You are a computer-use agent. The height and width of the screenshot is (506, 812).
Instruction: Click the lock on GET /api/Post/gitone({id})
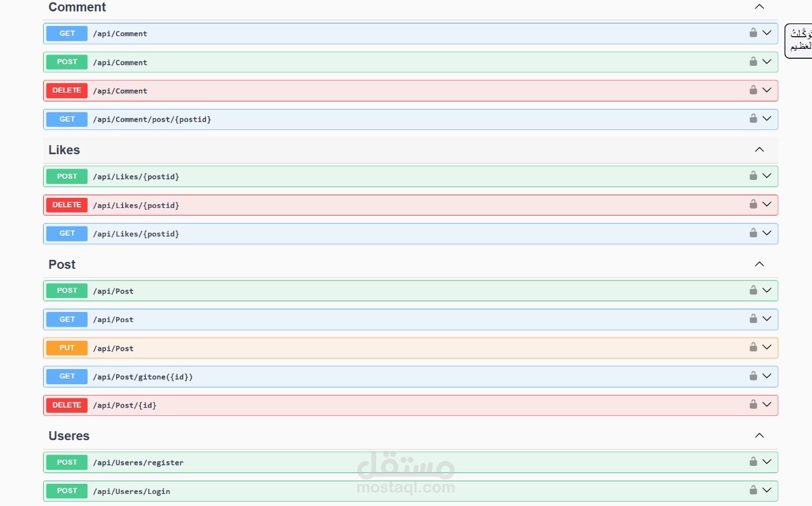[x=753, y=376]
